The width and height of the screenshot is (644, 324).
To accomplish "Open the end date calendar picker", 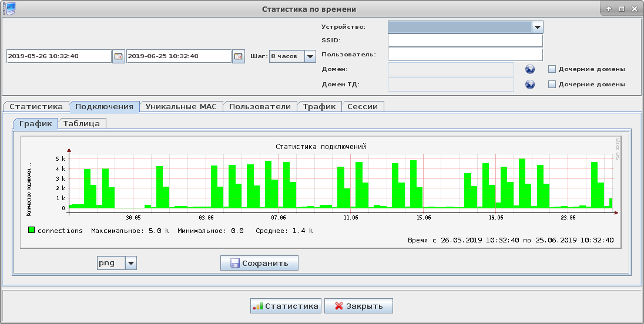I will (x=239, y=56).
